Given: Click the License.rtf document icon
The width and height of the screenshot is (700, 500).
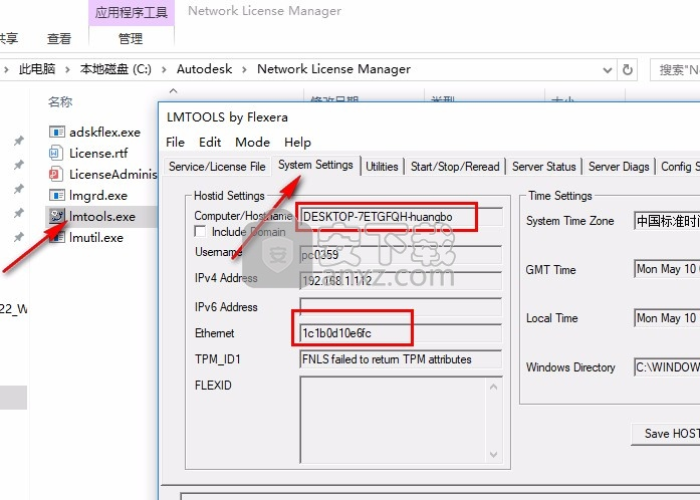Looking at the screenshot, I should tap(56, 153).
